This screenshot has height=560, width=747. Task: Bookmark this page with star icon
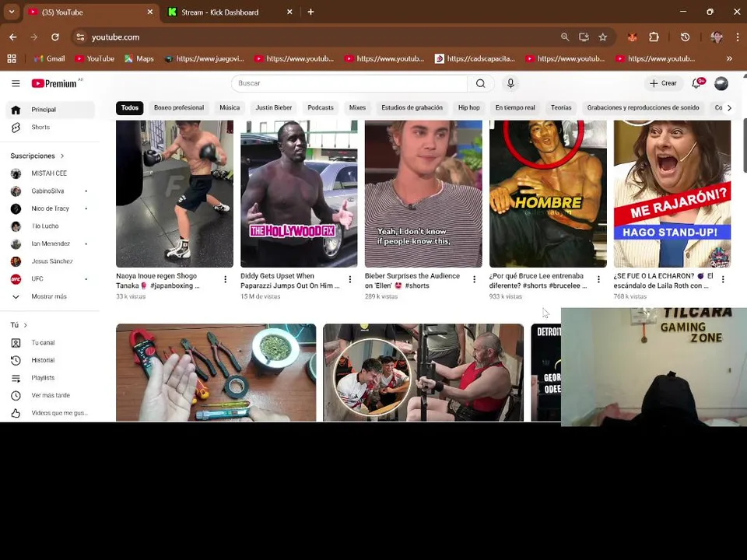click(602, 37)
